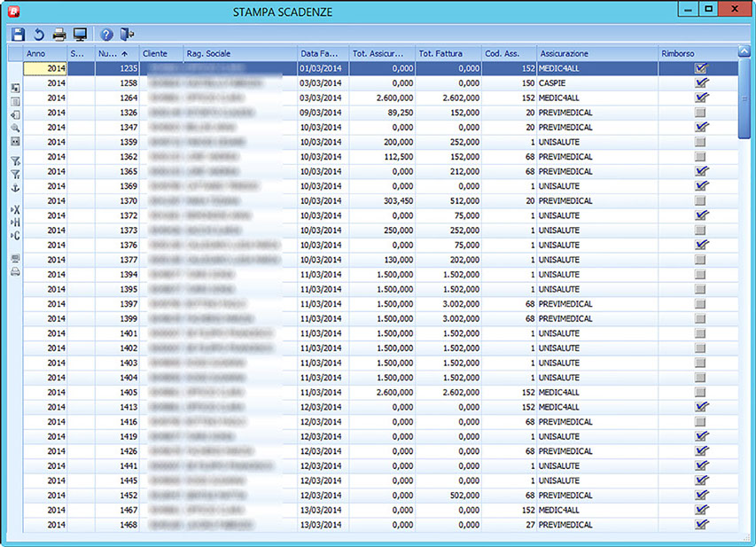This screenshot has height=547, width=756.
Task: Click the Save floppy disk icon
Action: point(18,35)
